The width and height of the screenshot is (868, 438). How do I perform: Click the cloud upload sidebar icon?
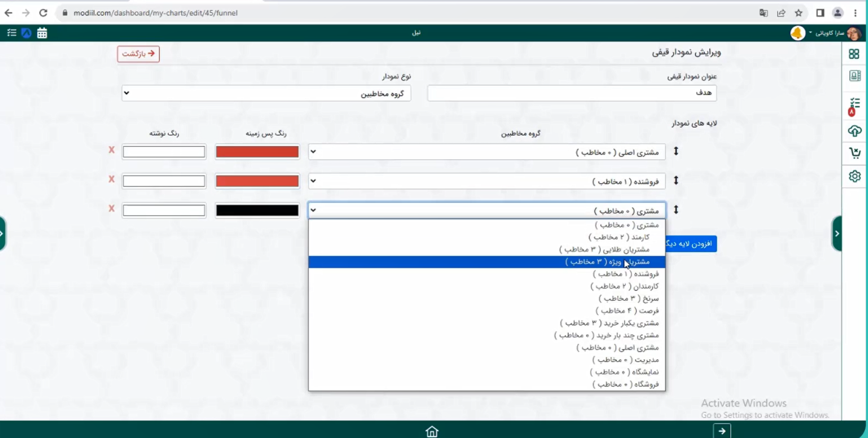tap(855, 131)
